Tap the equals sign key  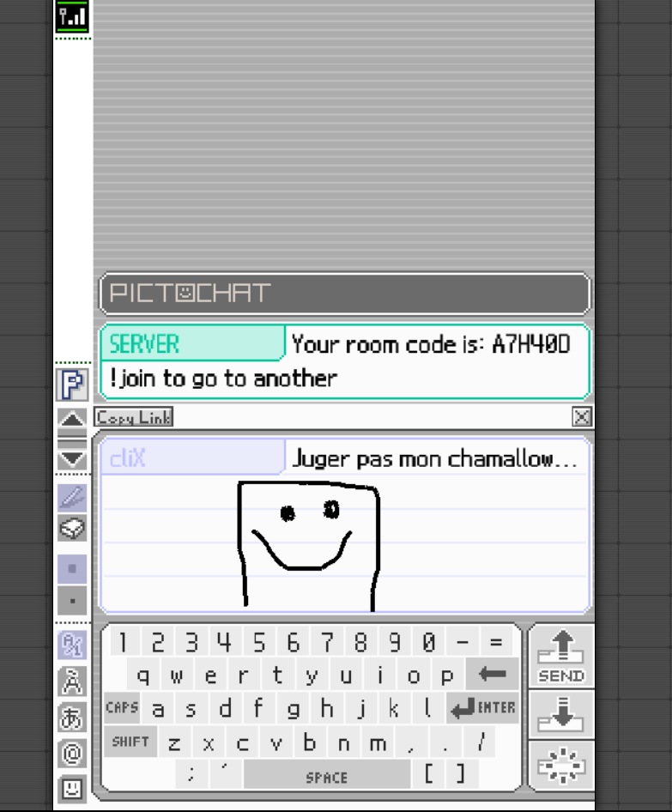tap(496, 642)
